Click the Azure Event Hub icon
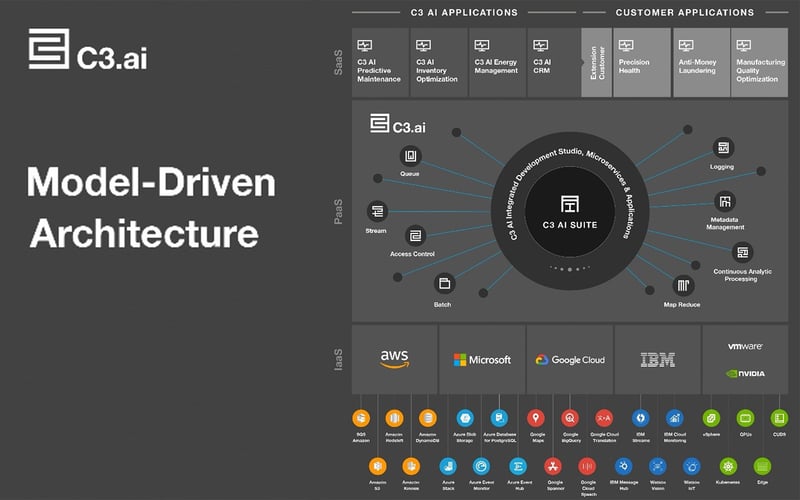 (518, 466)
